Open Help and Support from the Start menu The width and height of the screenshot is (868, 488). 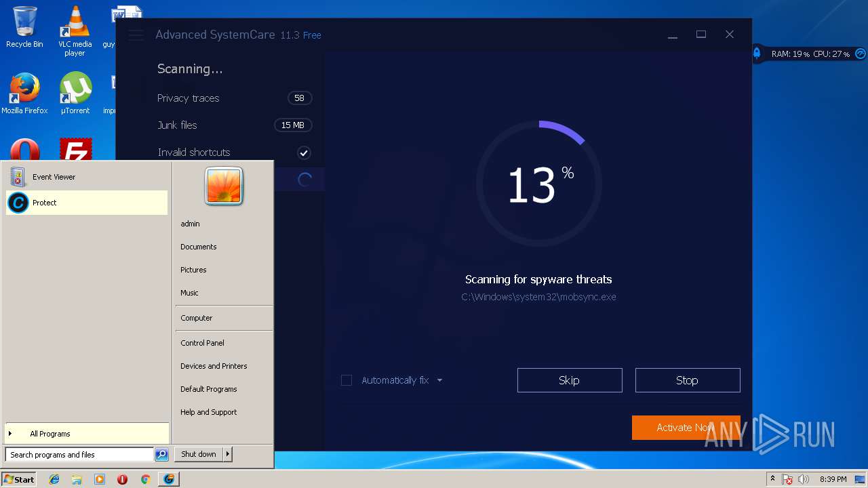209,412
